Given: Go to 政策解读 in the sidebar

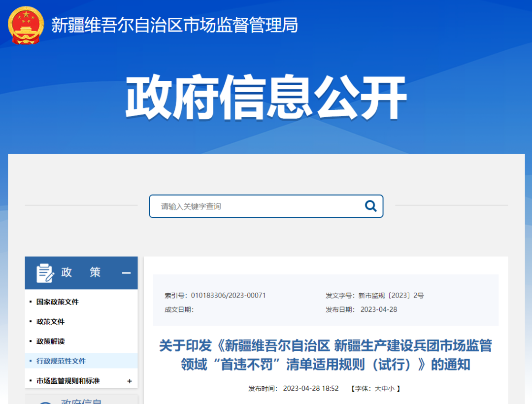Looking at the screenshot, I should pyautogui.click(x=50, y=341).
